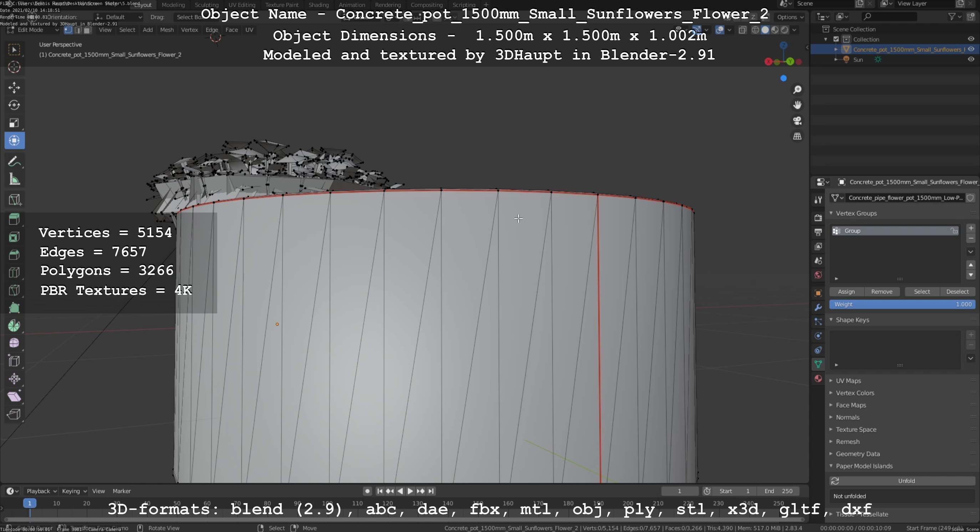Viewport: 980px width, 532px height.
Task: Toggle visibility of Concrete_pot object in outliner
Action: tap(971, 49)
